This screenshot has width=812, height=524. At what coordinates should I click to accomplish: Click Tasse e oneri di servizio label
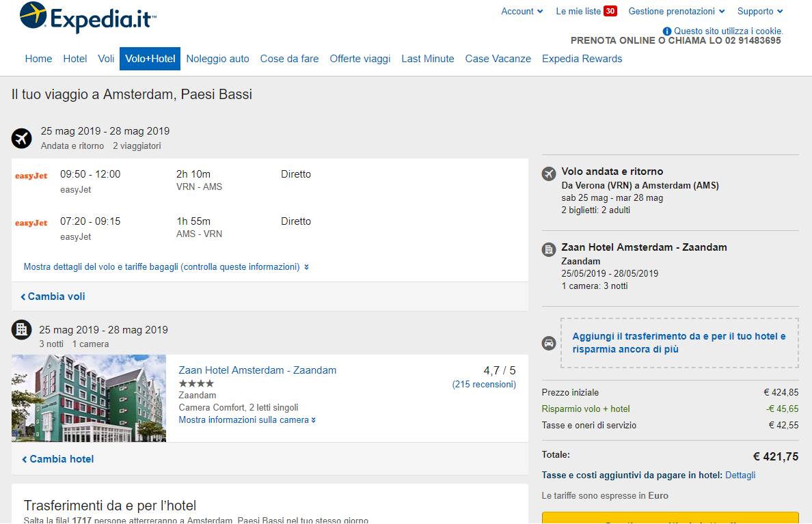[588, 426]
